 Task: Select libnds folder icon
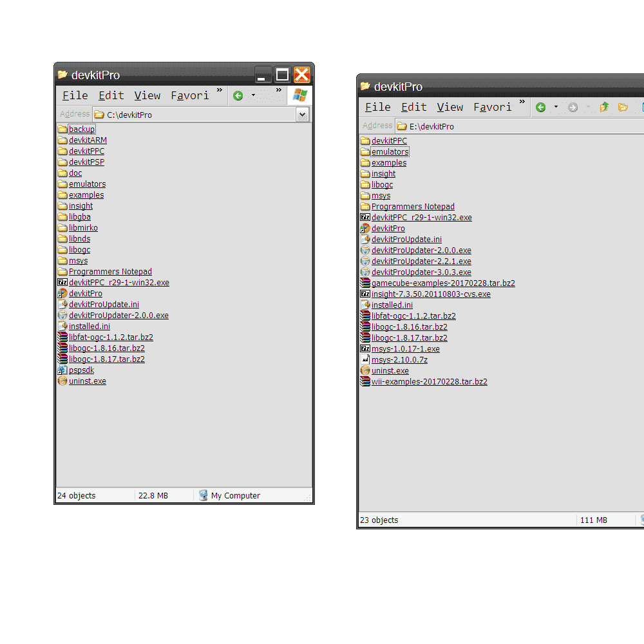62,239
